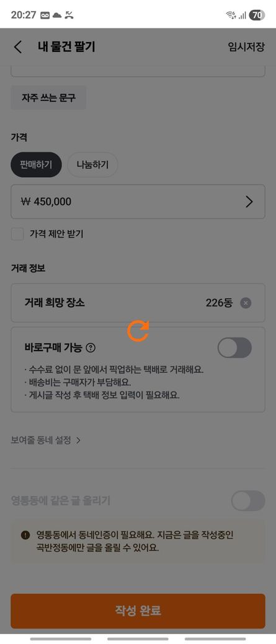This screenshot has height=644, width=276.
Task: Tap the warning icon in neighborhood notice
Action: [x=25, y=535]
